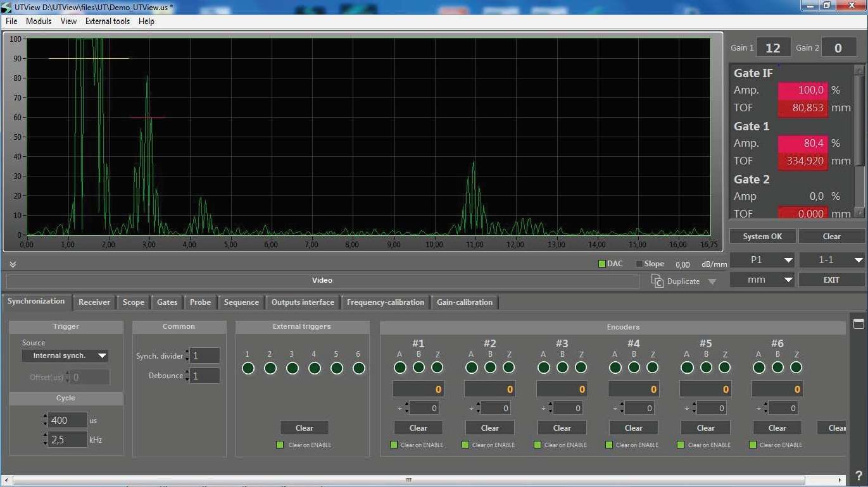The image size is (868, 487).
Task: Click the UTView application icon in title bar
Action: pos(7,7)
